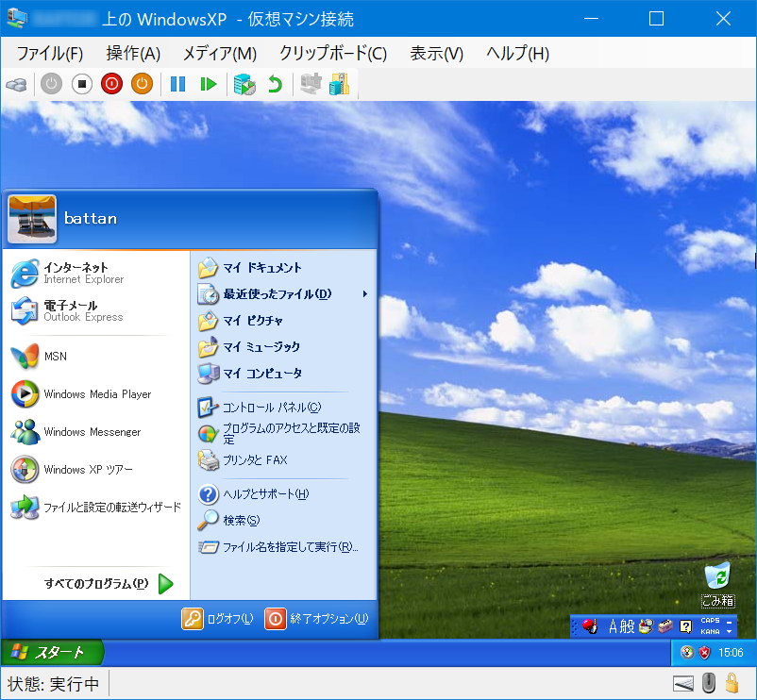Image resolution: width=757 pixels, height=700 pixels.
Task: Open マイ ミュージック folder
Action: click(283, 347)
